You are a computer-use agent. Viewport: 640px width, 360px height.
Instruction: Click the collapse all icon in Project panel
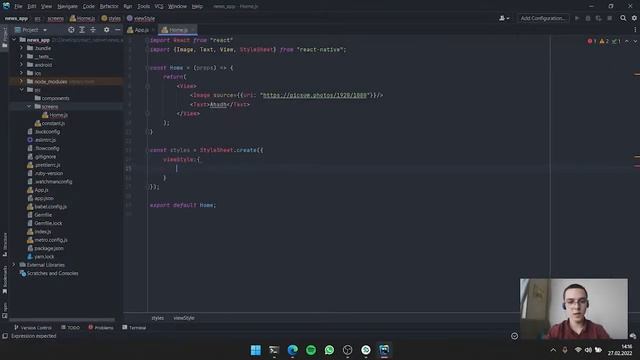tap(93, 30)
